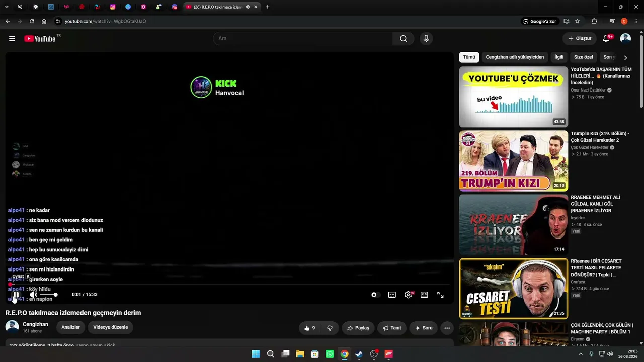Open the media controls icon in toolbar
644x362 pixels.
click(612, 21)
